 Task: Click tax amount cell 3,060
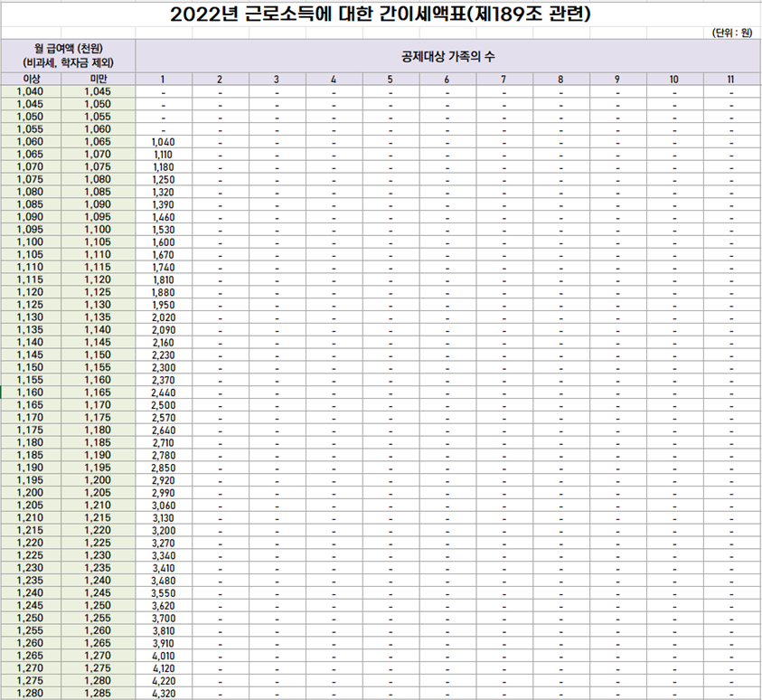pyautogui.click(x=164, y=506)
